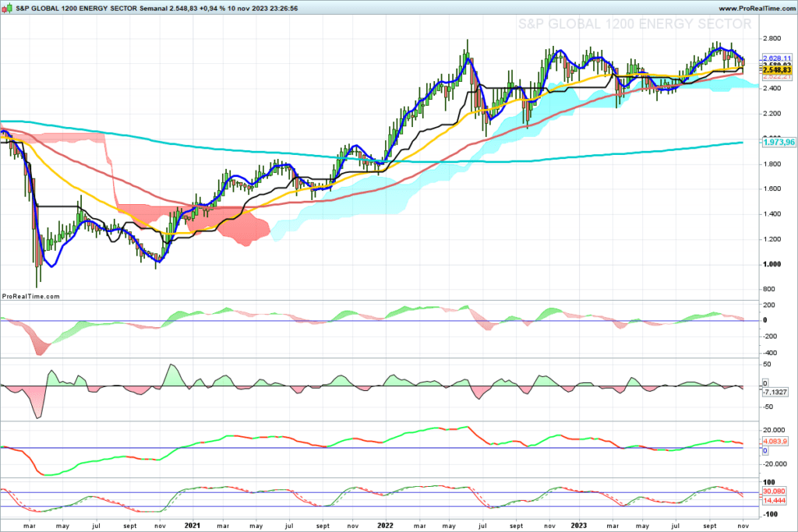Click the 2023 year marker on time axis

click(x=578, y=524)
